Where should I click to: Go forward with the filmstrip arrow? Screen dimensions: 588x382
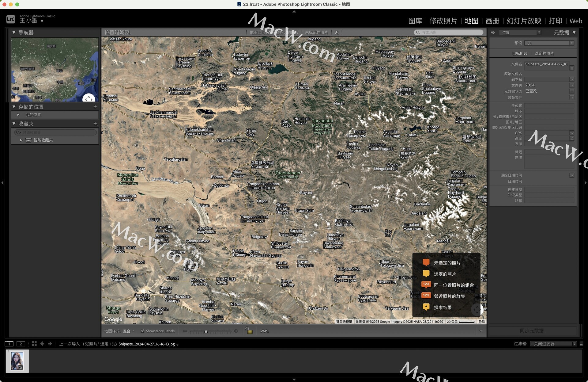50,344
